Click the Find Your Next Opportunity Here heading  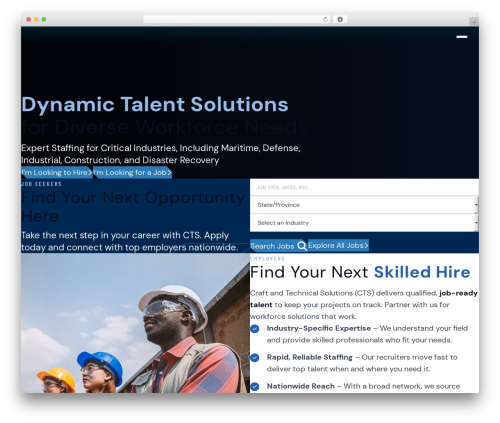click(133, 207)
